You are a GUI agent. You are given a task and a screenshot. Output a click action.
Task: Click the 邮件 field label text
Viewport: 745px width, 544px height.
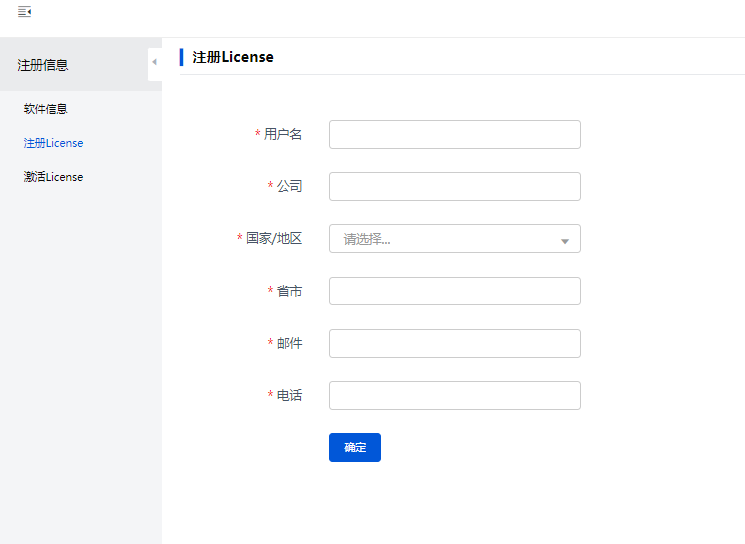point(289,343)
